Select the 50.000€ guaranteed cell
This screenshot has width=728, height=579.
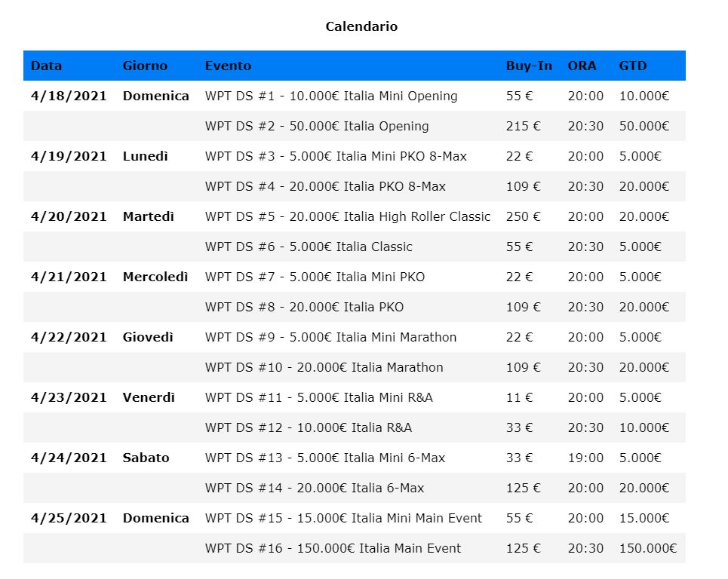[x=644, y=126]
